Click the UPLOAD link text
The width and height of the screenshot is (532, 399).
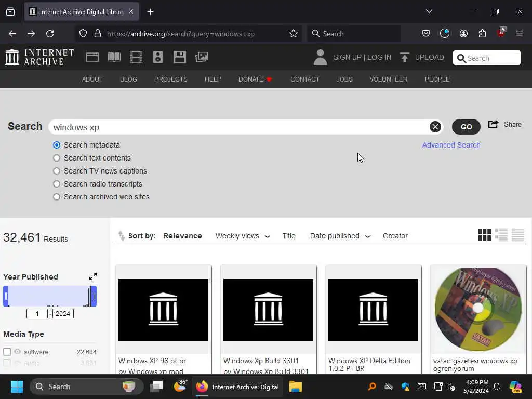coord(429,57)
